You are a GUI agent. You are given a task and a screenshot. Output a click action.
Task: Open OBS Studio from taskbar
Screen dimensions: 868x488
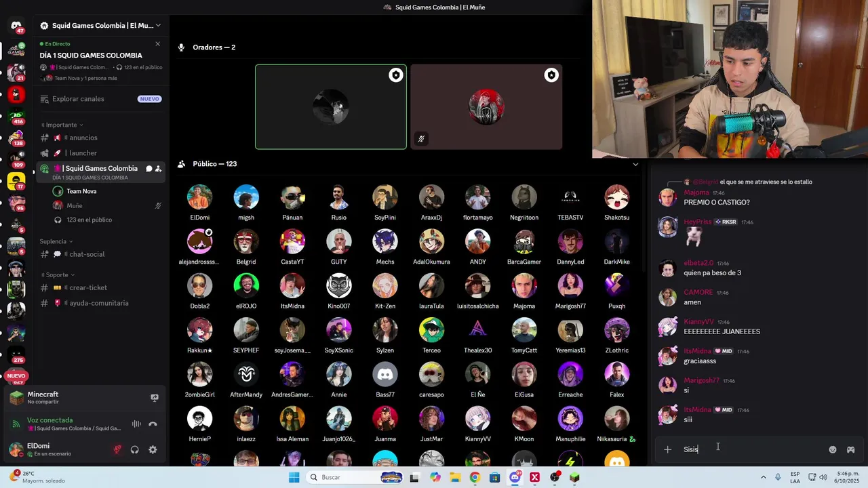[555, 477]
